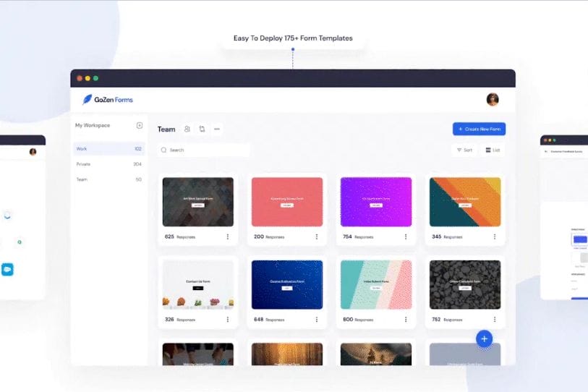Open the pastel striped form with 800 responses
The image size is (588, 392).
pos(376,285)
